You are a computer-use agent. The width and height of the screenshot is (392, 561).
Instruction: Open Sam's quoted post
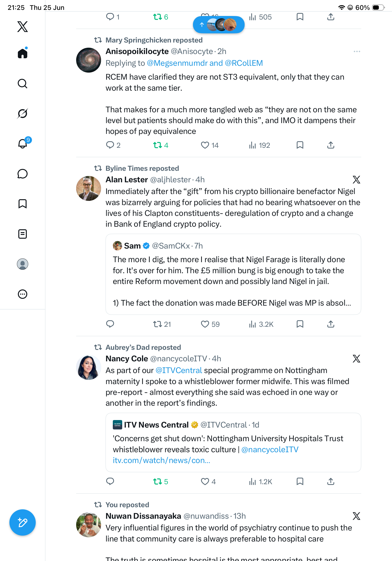[233, 274]
